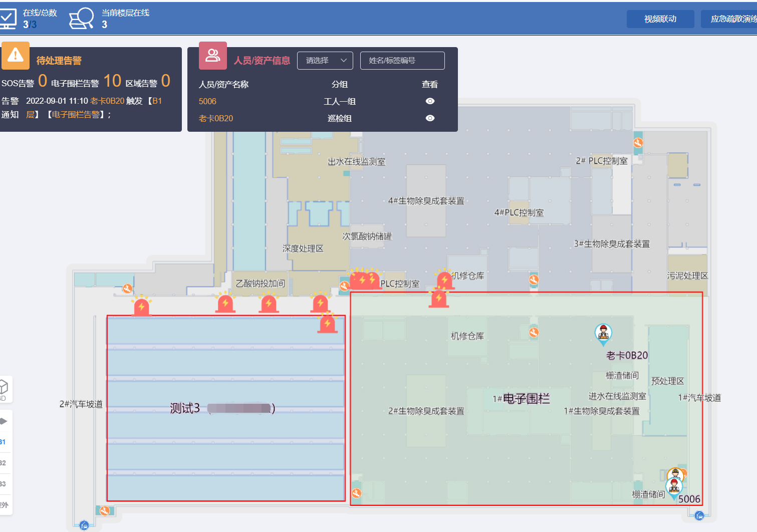Click the 老卡0B20 worker marker on the map
The image size is (757, 532).
tap(603, 333)
